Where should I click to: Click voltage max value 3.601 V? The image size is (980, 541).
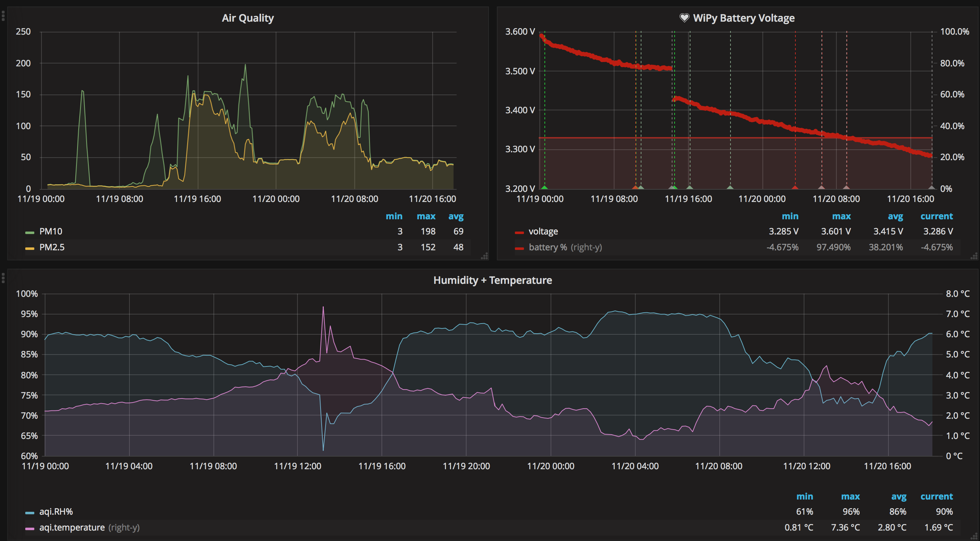pyautogui.click(x=836, y=231)
